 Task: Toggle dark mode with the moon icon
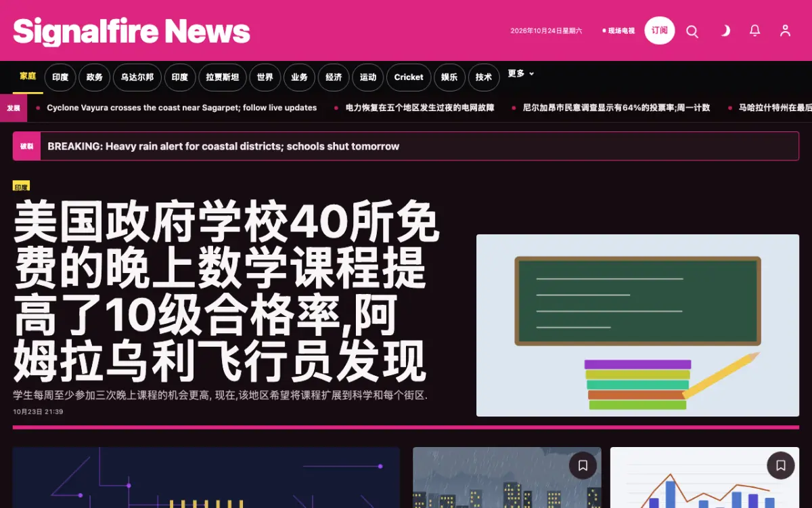click(724, 31)
